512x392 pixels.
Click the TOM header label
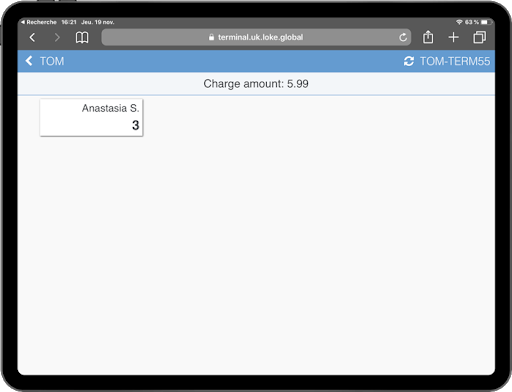point(52,61)
